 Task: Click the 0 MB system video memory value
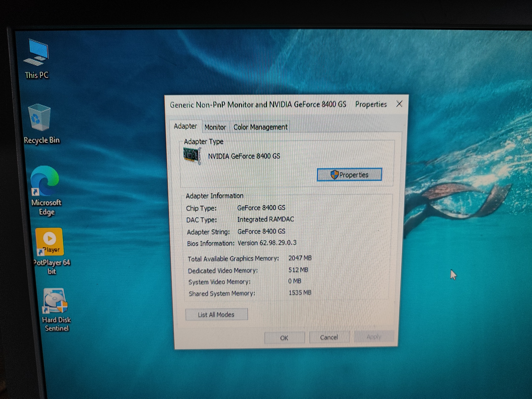point(295,281)
